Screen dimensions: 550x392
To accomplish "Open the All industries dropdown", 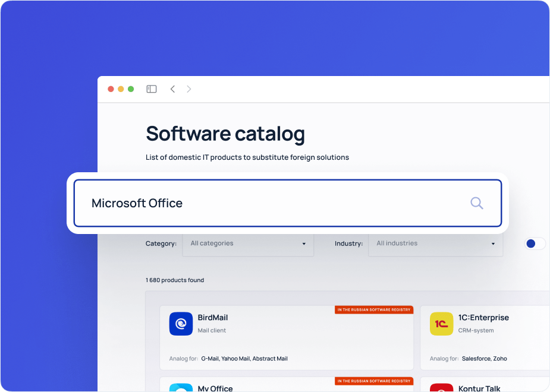I will click(x=436, y=244).
